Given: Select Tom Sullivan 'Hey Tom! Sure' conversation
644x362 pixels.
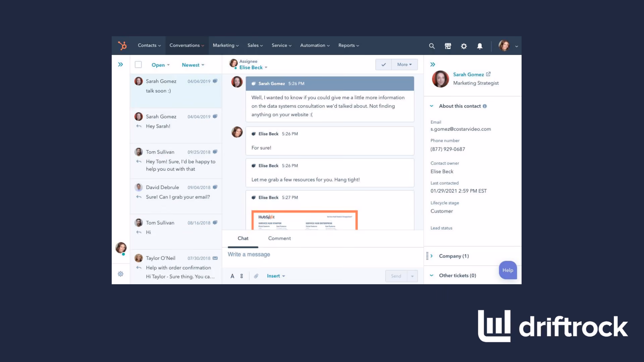Looking at the screenshot, I should [176, 161].
